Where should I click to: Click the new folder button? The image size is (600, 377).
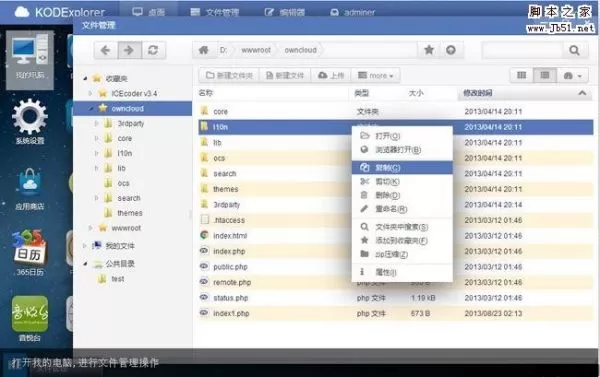click(x=229, y=75)
